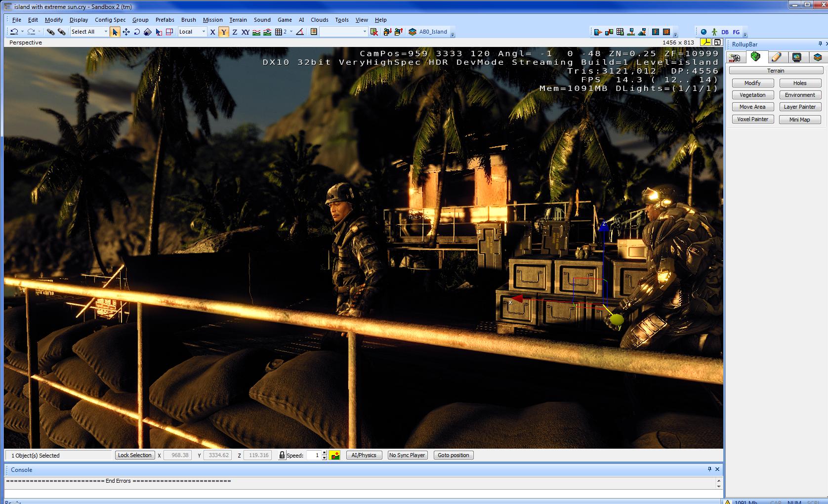Open the Prefabs menu

(165, 20)
